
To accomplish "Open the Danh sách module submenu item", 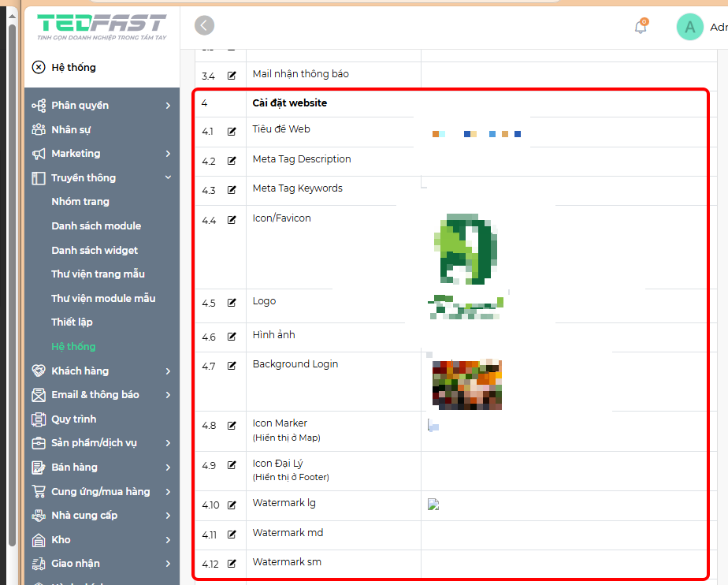I will click(96, 226).
